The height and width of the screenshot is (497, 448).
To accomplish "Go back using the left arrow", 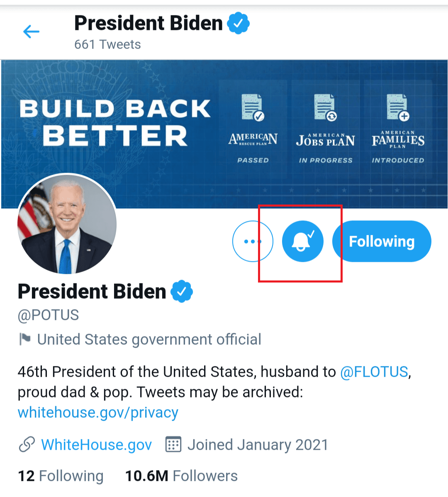I will coord(31,32).
